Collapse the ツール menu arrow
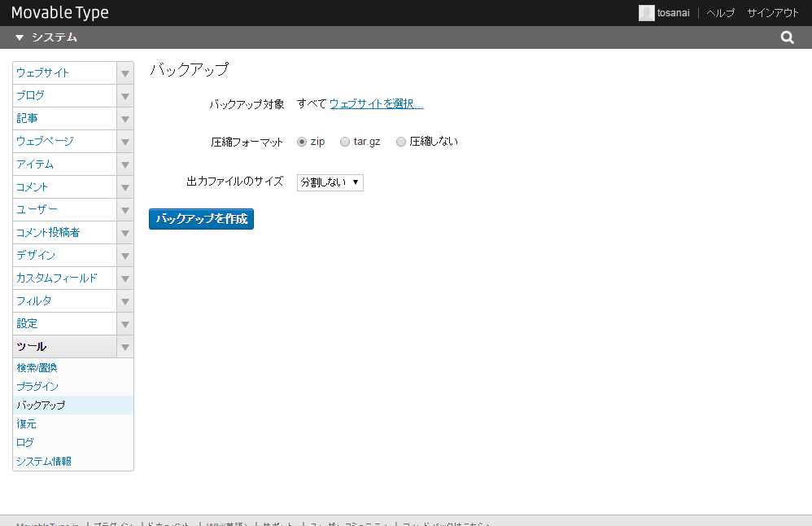This screenshot has width=812, height=526. pyautogui.click(x=125, y=347)
